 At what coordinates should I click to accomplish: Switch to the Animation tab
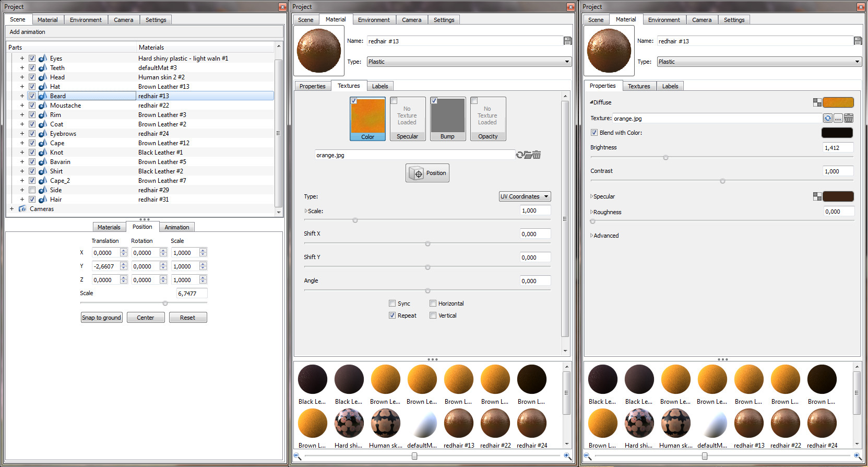tap(177, 227)
